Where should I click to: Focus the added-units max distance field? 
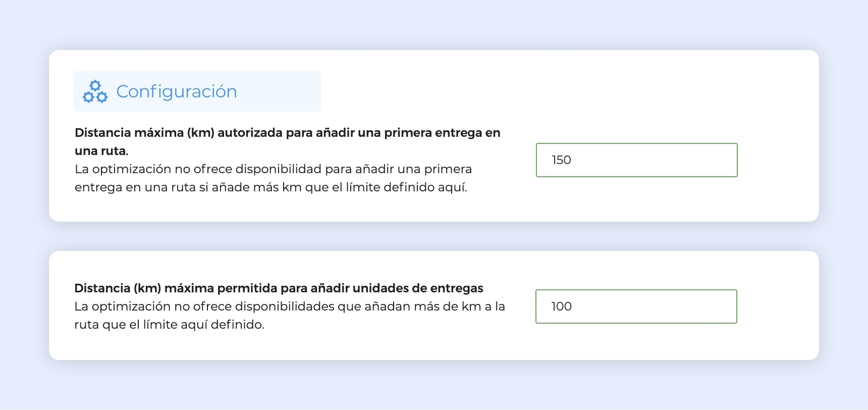(636, 306)
